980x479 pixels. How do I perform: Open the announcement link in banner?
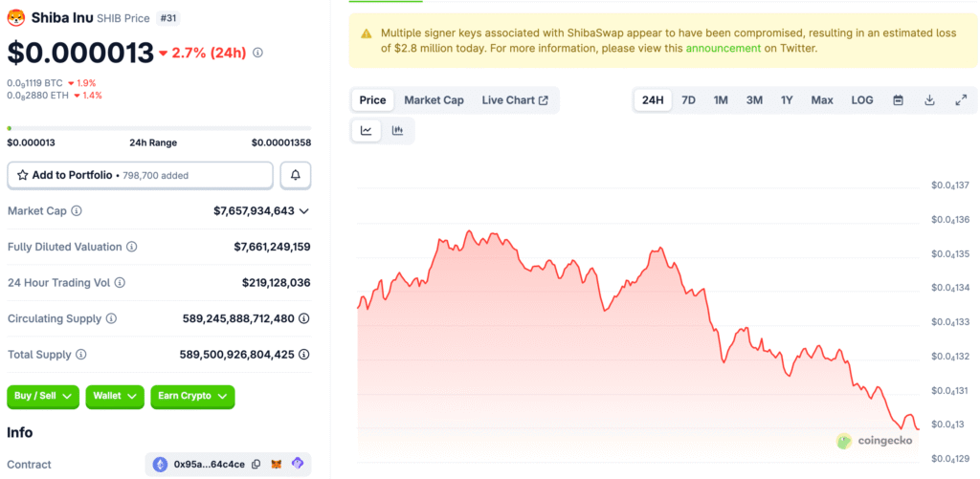pos(724,48)
